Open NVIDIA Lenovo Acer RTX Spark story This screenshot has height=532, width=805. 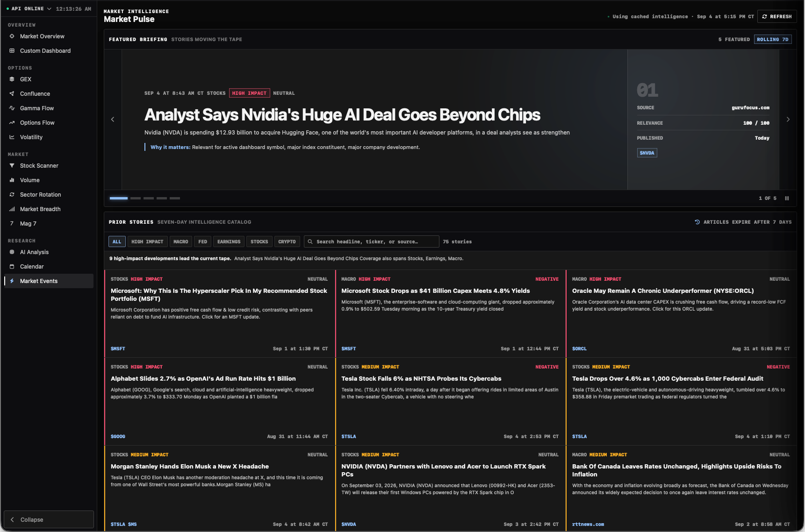(444, 470)
